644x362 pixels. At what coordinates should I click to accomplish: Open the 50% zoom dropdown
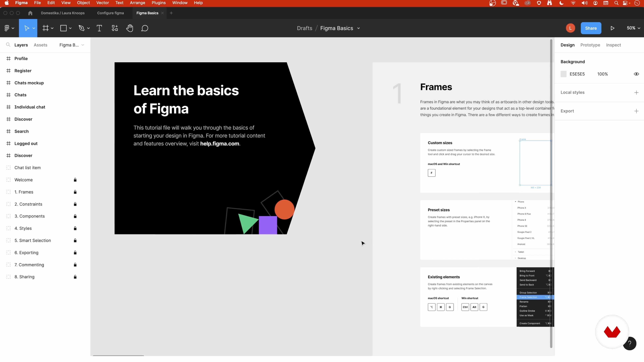point(633,28)
